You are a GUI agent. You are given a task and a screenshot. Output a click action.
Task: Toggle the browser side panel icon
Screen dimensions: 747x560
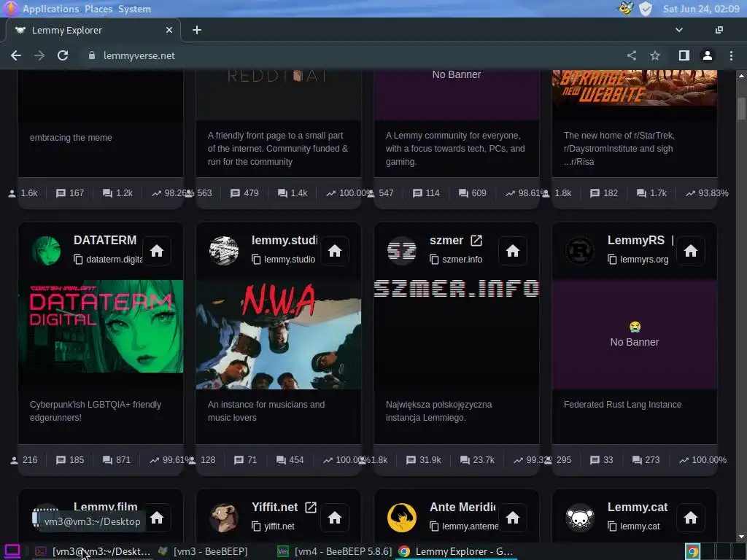point(684,55)
